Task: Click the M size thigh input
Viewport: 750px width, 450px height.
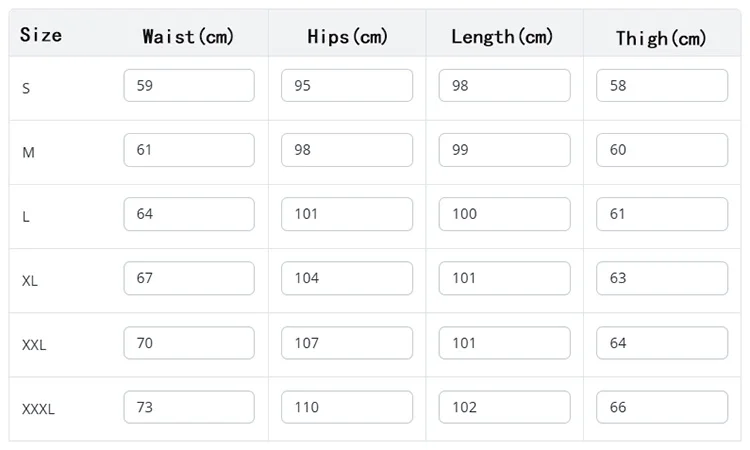Action: (662, 150)
